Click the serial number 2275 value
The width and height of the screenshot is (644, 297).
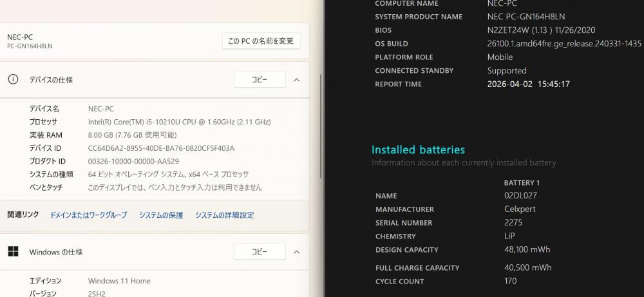click(x=513, y=223)
